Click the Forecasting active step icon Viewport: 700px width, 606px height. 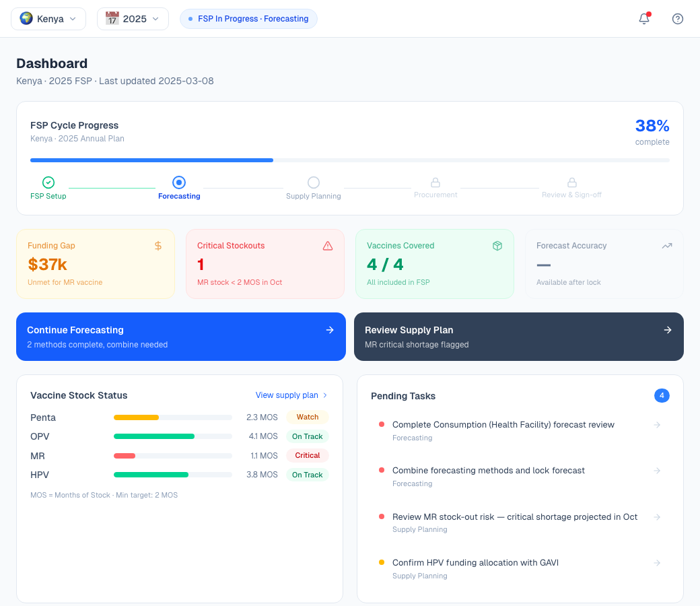click(179, 182)
